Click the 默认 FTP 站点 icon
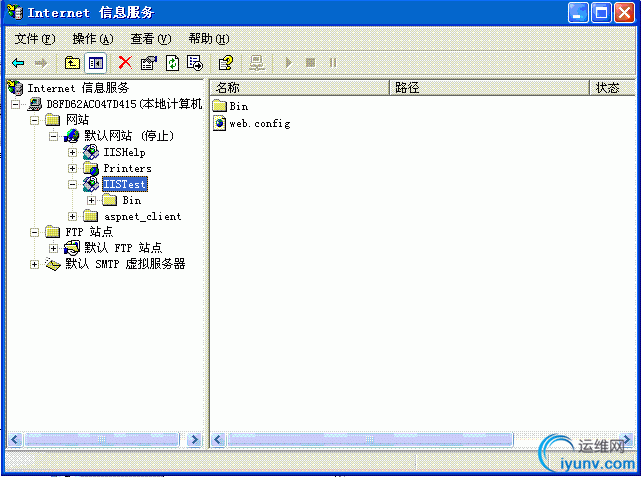The width and height of the screenshot is (641, 480). [72, 248]
